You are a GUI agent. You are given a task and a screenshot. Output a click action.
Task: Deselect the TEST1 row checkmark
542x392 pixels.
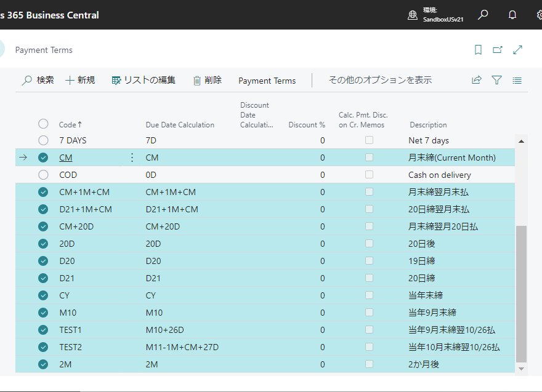click(x=43, y=330)
